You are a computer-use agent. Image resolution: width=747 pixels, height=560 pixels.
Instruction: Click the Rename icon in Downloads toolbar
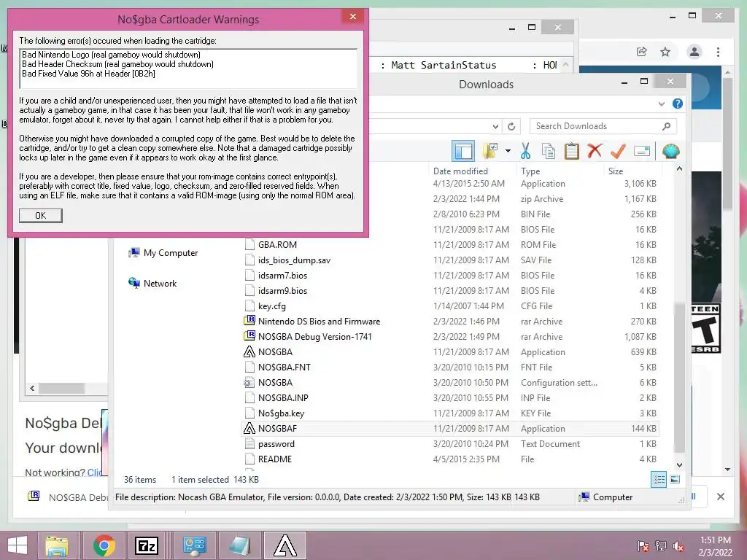tap(642, 152)
